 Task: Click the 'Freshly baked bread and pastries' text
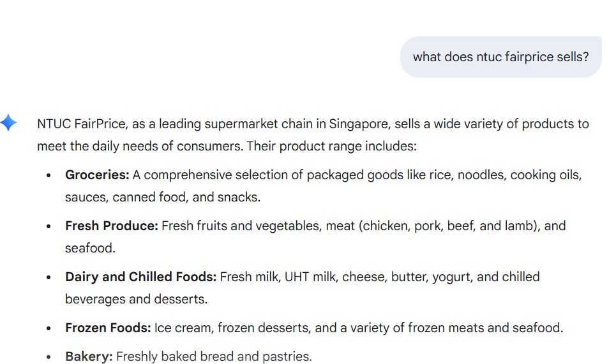pyautogui.click(x=214, y=356)
